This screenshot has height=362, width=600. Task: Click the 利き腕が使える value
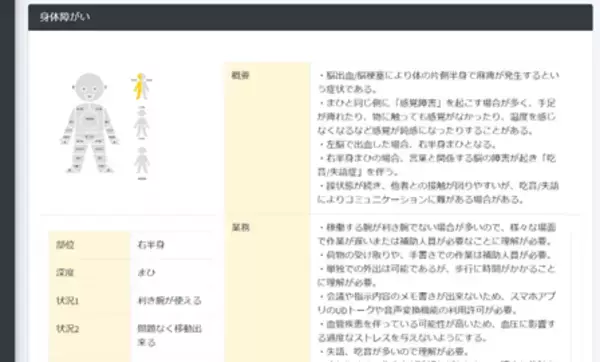click(x=170, y=301)
